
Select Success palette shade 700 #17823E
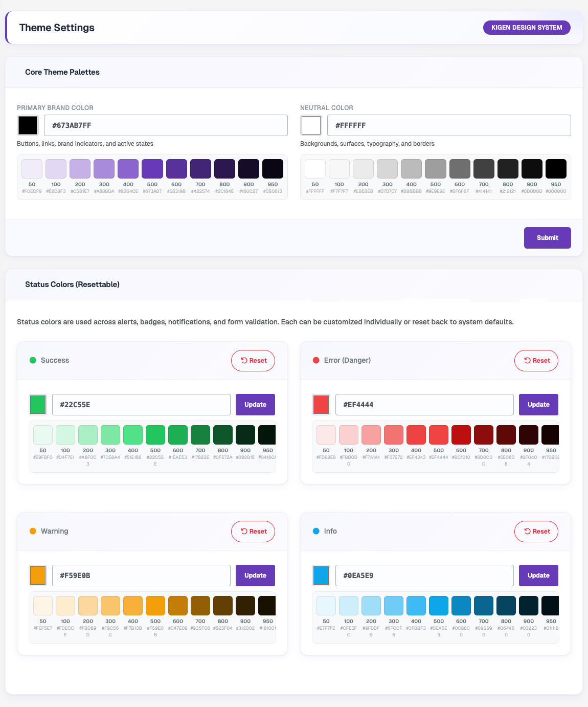(x=200, y=435)
